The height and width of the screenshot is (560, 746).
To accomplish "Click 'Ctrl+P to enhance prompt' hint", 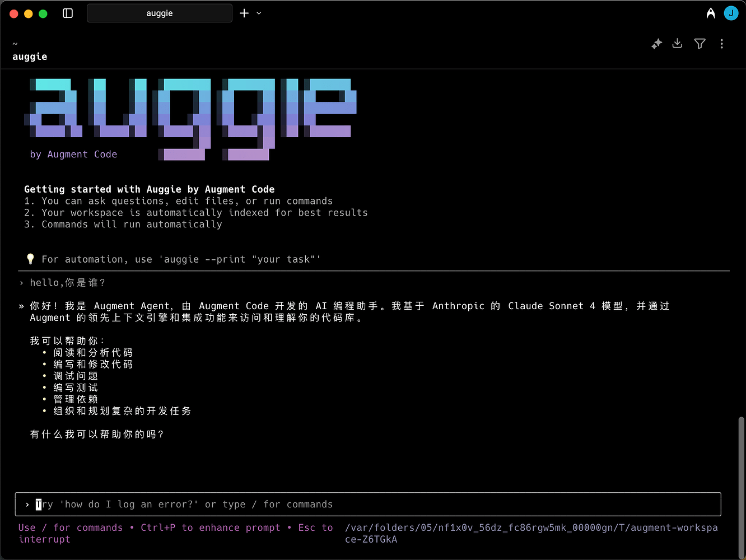I will (x=211, y=528).
